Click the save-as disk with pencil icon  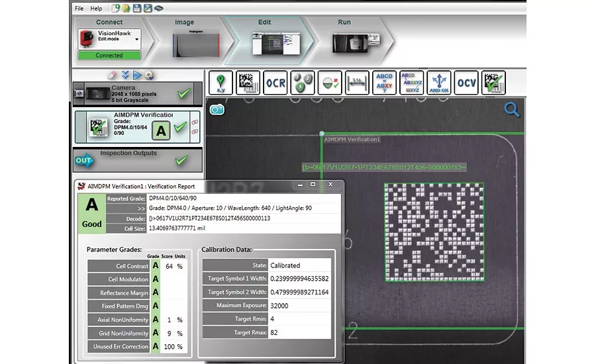148,8
